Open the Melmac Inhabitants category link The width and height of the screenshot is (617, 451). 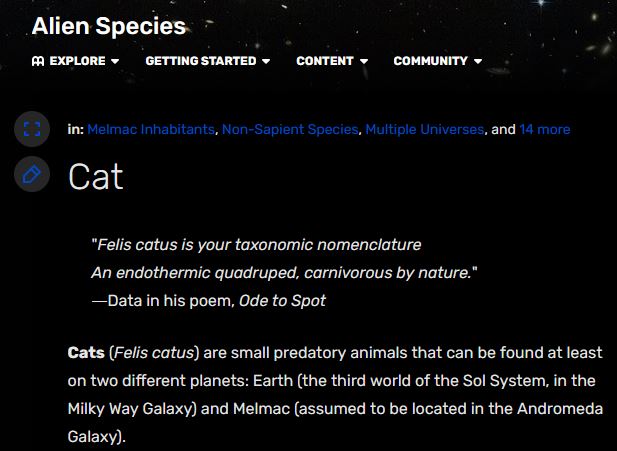click(x=151, y=129)
